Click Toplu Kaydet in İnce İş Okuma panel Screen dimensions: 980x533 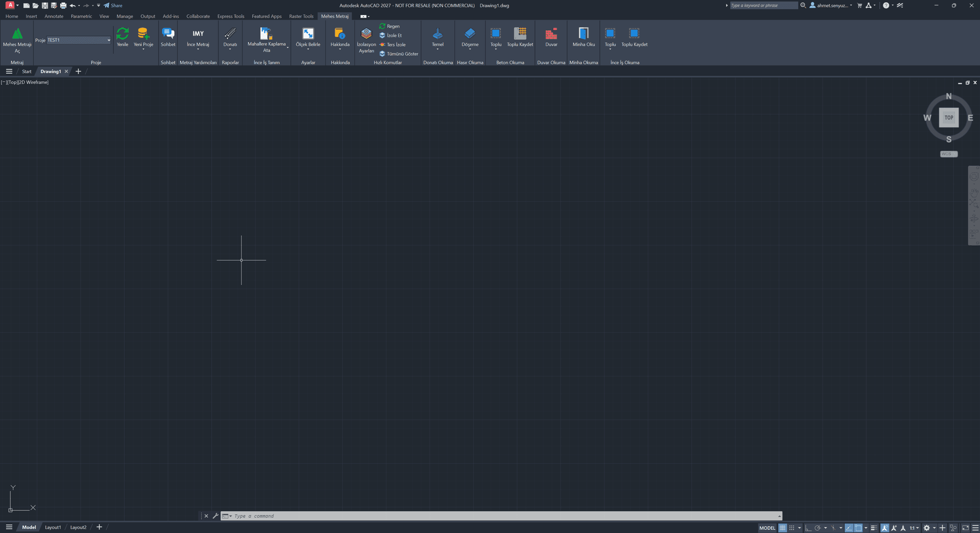(x=634, y=37)
